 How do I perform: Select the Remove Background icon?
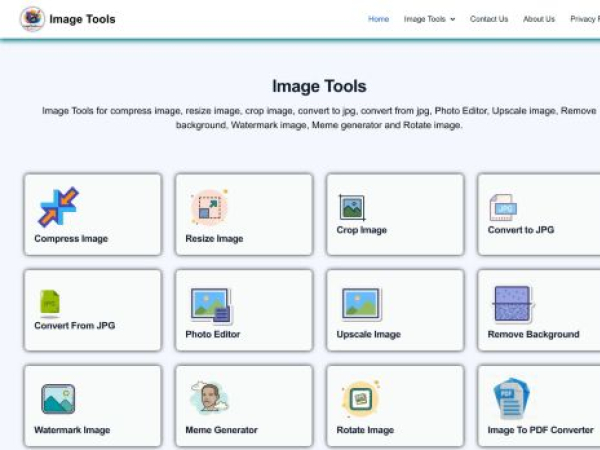click(x=513, y=304)
